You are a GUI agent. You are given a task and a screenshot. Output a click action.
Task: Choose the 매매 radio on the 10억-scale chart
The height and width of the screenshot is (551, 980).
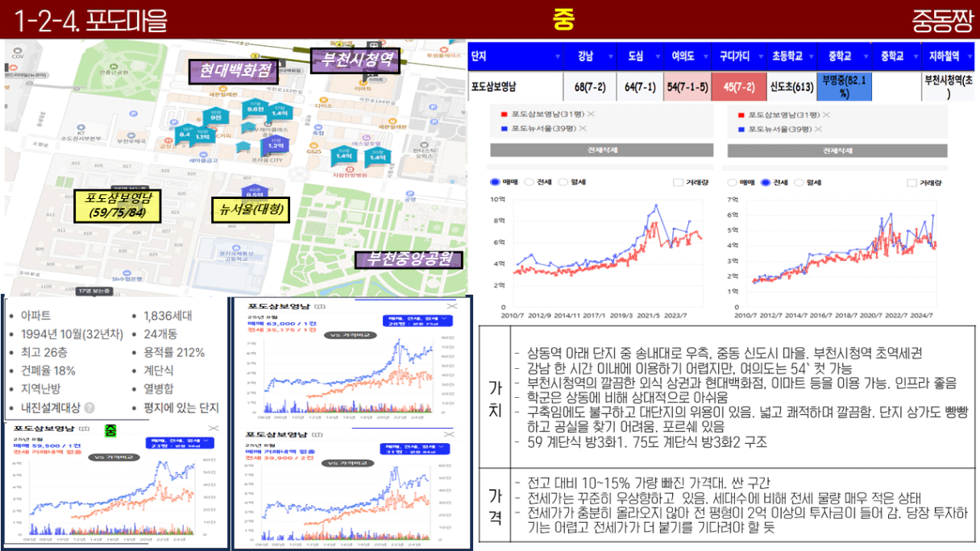click(x=496, y=183)
